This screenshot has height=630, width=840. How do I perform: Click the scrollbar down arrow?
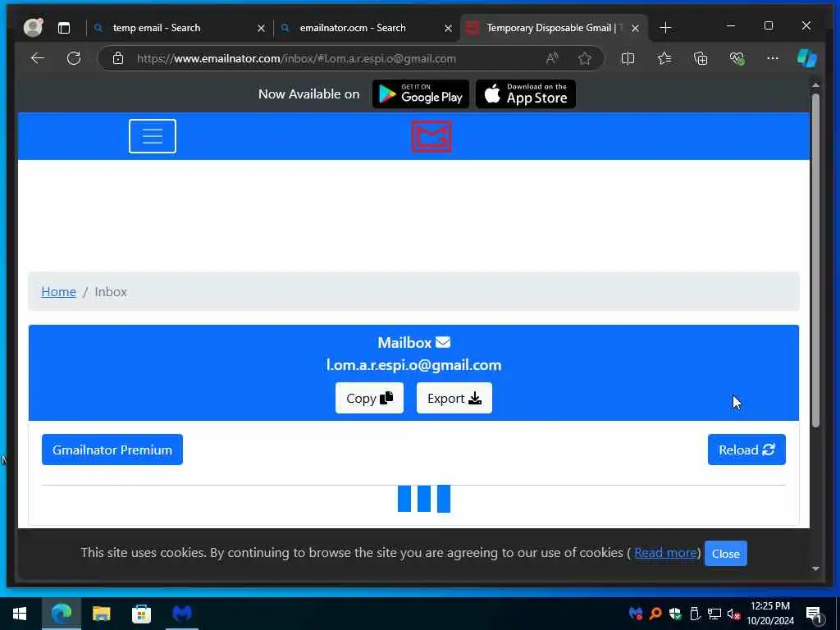[x=815, y=568]
